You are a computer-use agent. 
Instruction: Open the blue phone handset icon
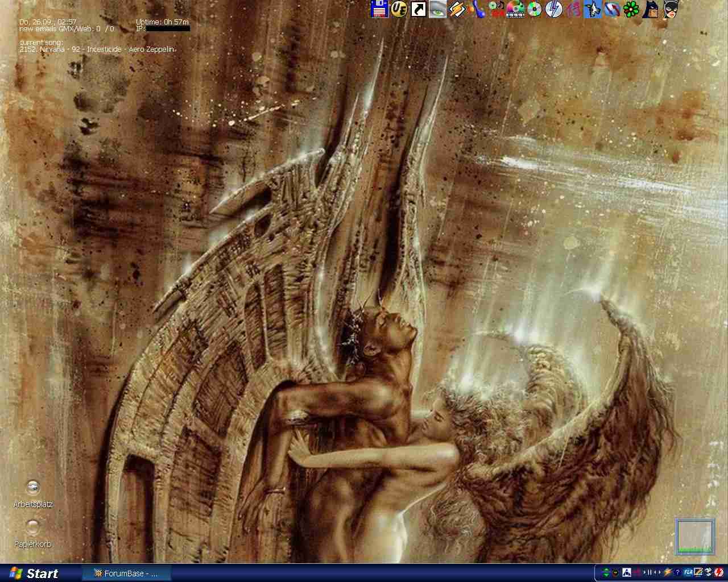477,9
